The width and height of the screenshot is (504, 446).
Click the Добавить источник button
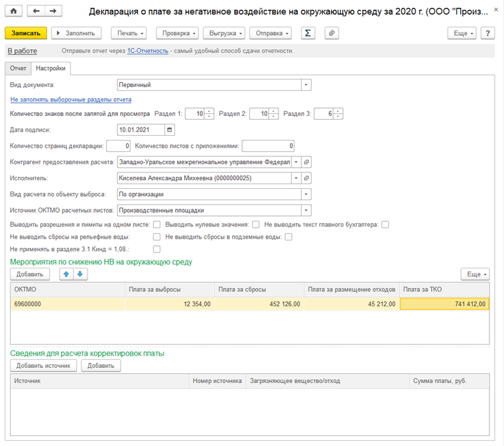pyautogui.click(x=43, y=366)
